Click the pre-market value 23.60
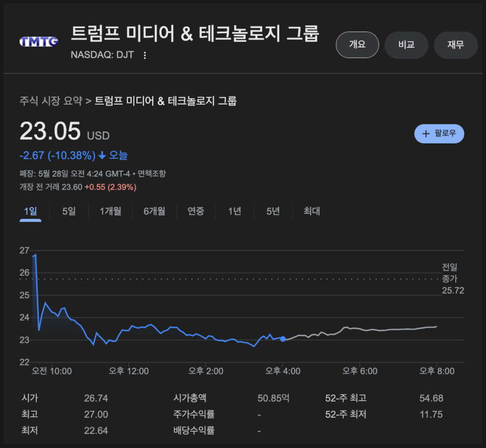The image size is (486, 448). tap(72, 187)
